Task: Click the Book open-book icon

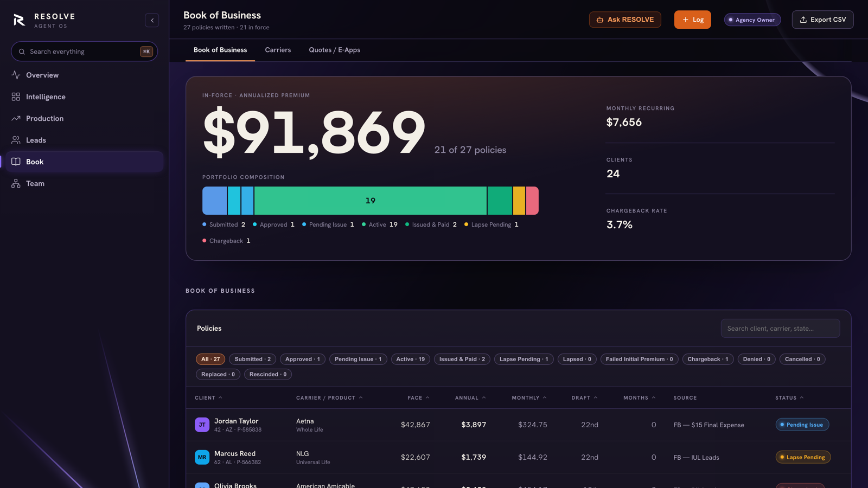Action: tap(16, 162)
